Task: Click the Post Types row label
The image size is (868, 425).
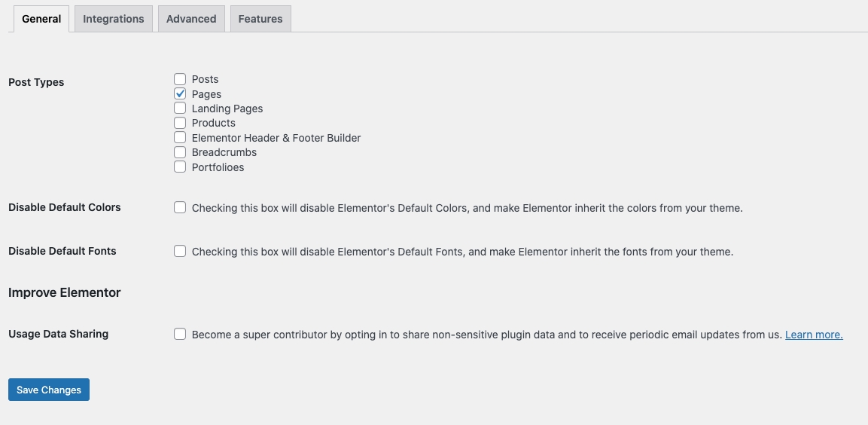Action: [36, 82]
